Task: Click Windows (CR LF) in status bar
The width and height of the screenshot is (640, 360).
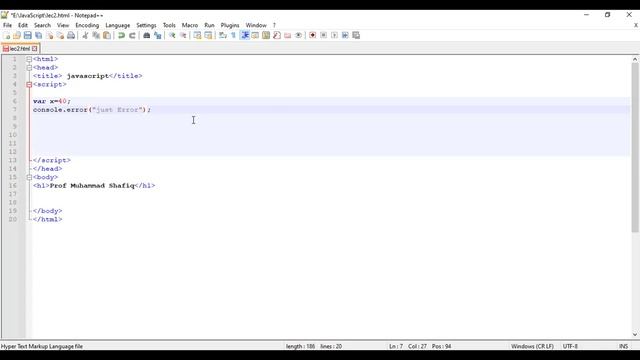Action: (532, 346)
